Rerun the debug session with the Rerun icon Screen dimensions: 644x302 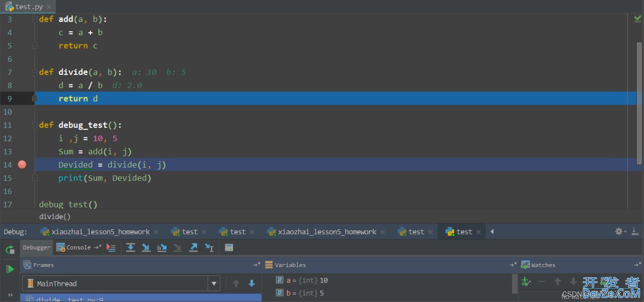tap(10, 249)
